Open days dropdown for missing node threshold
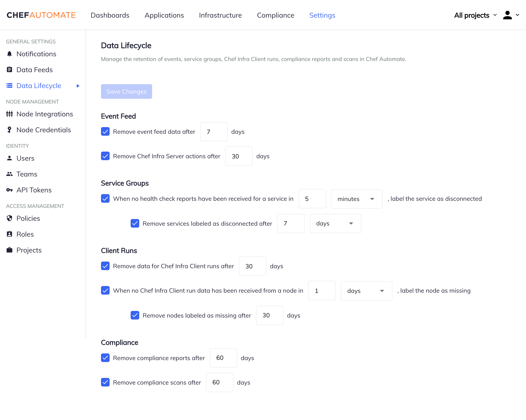The height and width of the screenshot is (420, 526). 366,291
